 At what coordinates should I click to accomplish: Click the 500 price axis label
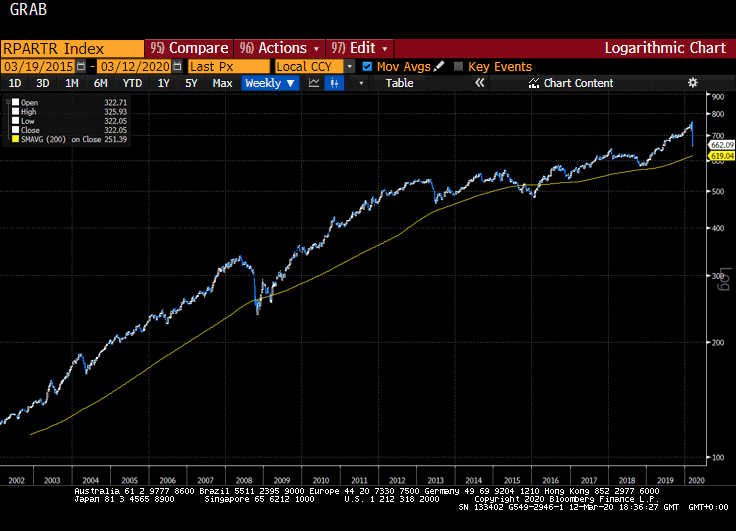[718, 192]
